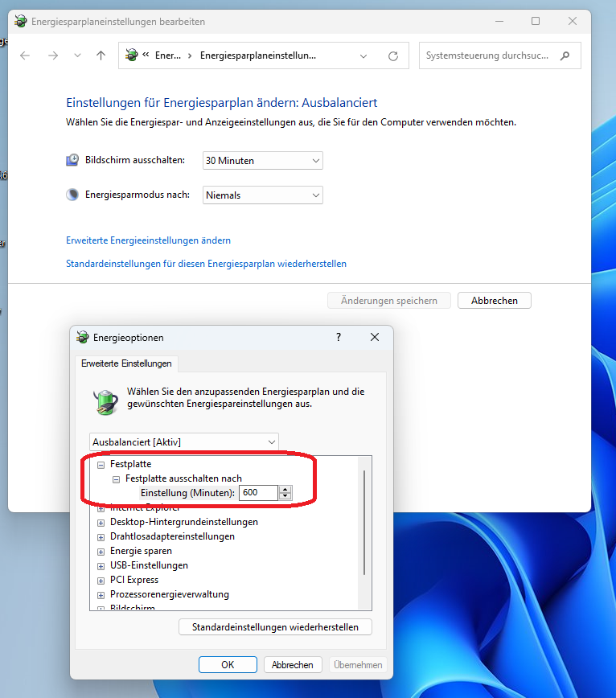Maximize the Energiesparplaneinstellungen window
This screenshot has height=698, width=616.
(536, 21)
